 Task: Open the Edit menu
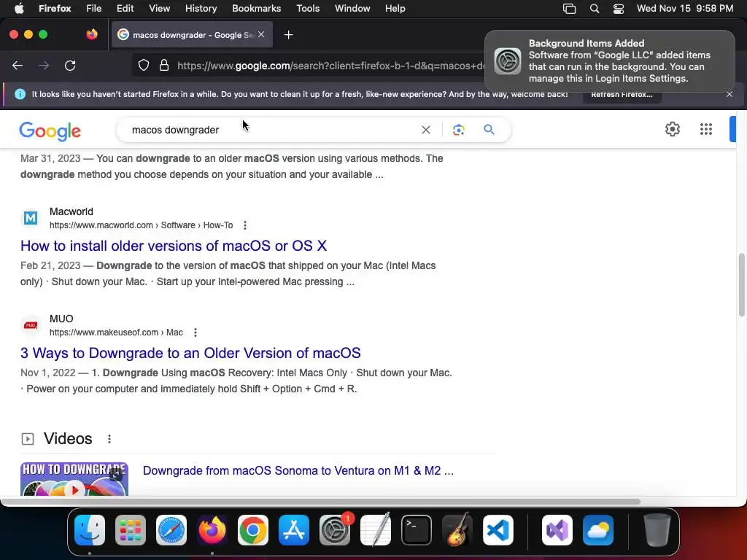pos(125,9)
